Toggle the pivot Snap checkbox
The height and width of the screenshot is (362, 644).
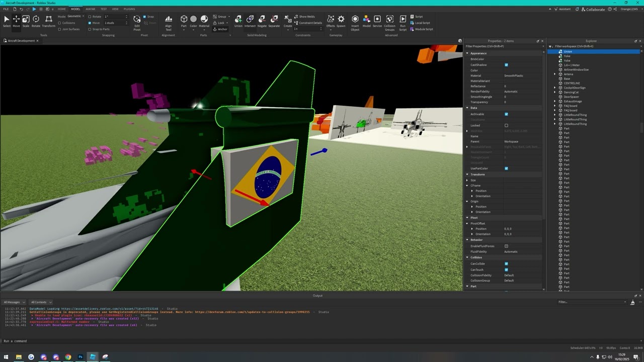(x=145, y=17)
